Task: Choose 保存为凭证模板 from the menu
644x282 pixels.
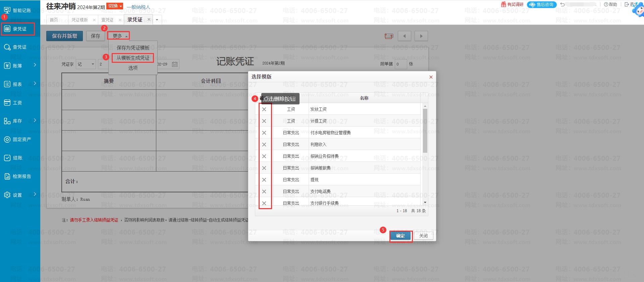Action: 133,48
